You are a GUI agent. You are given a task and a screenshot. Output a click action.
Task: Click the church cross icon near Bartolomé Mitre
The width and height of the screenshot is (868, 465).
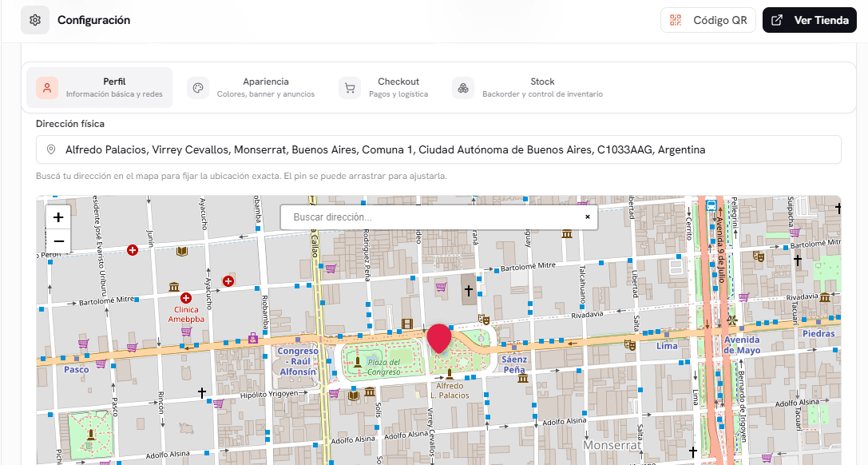468,290
